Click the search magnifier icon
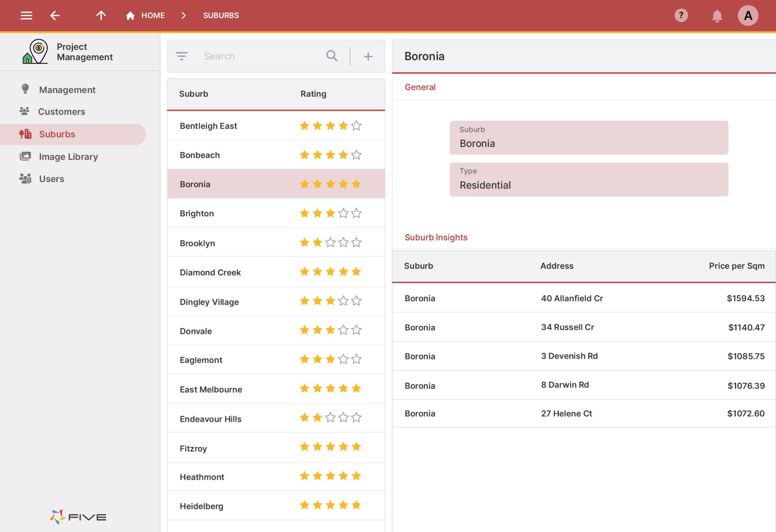Screen dimensions: 776x532 (332, 56)
